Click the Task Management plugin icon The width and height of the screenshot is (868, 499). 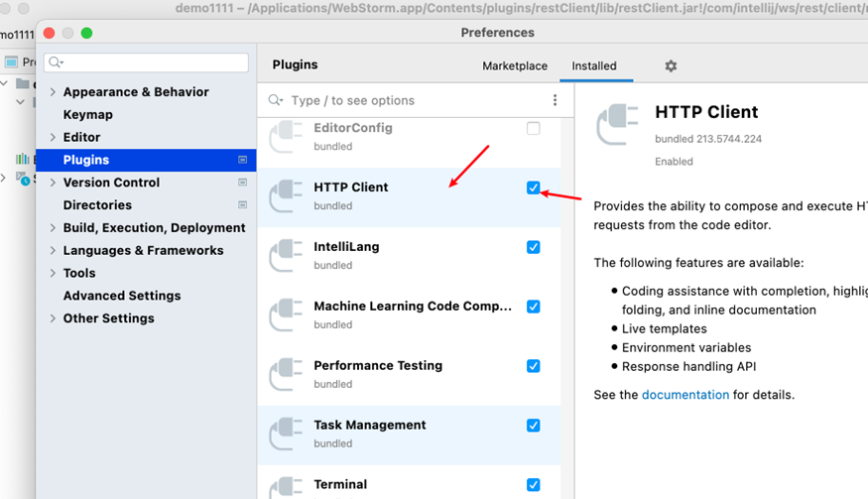point(286,434)
